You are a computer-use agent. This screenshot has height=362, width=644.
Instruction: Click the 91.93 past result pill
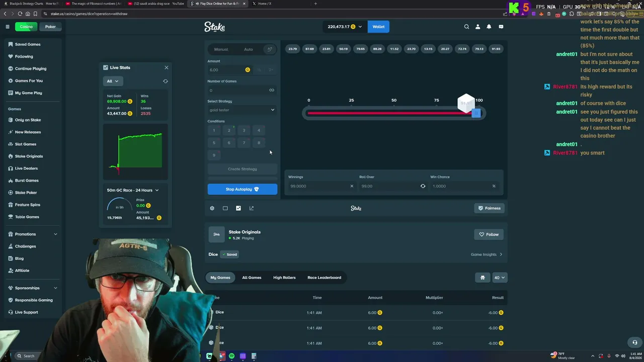[x=496, y=49]
